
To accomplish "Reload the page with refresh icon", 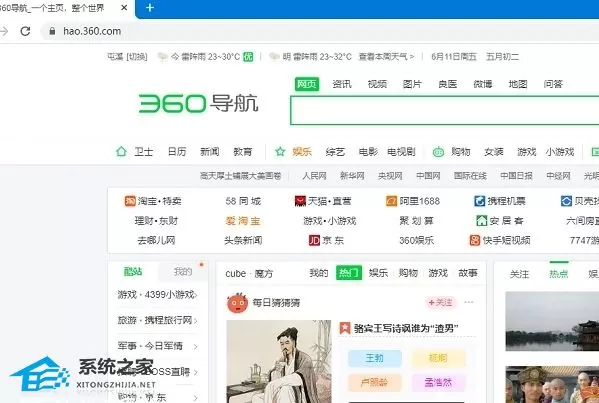I will [26, 31].
